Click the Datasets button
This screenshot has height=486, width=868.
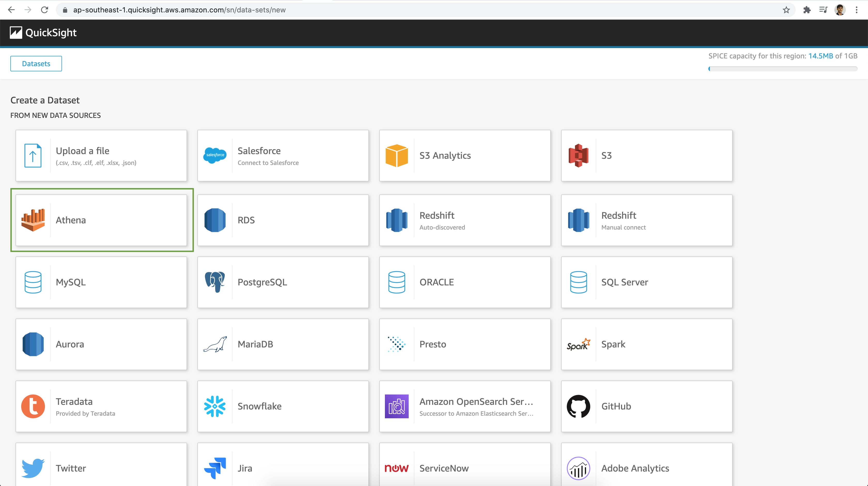pyautogui.click(x=36, y=63)
